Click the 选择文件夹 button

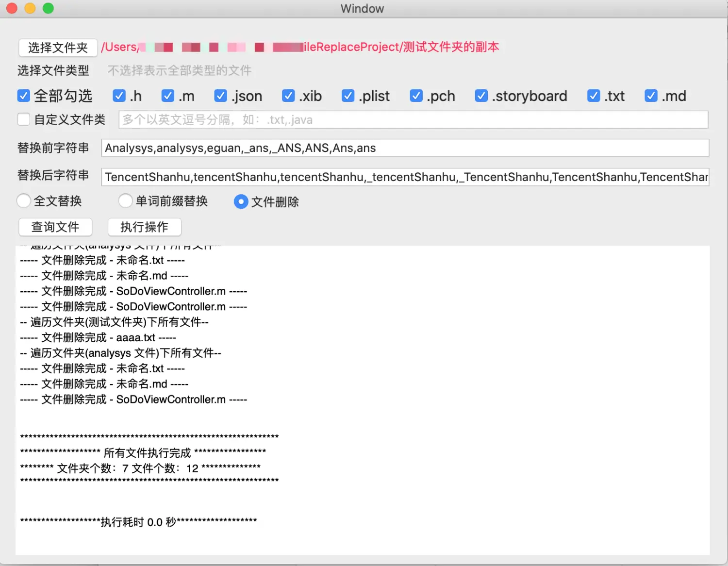coord(58,48)
